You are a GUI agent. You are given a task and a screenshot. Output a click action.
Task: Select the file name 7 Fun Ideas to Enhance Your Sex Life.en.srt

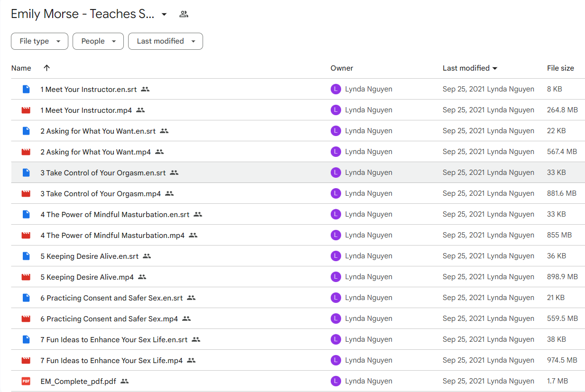click(114, 339)
